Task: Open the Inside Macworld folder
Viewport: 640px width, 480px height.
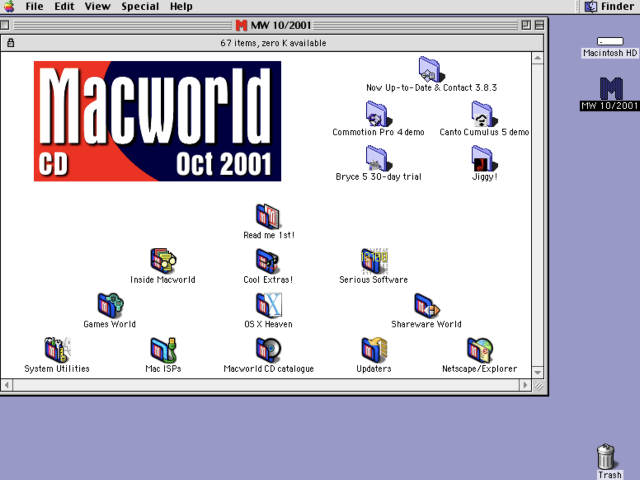Action: coord(163,261)
